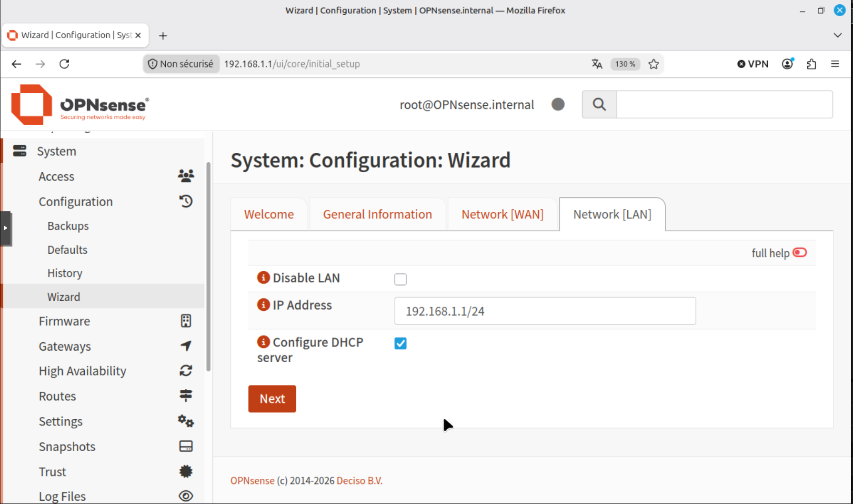Viewport: 853px width, 504px height.
Task: Reload the current page
Action: 64,64
